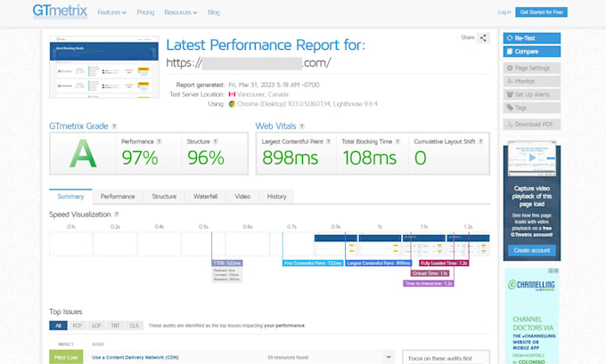Click help icon beside GTmetrix Grade
Screen dimensions: 606x364
click(114, 126)
